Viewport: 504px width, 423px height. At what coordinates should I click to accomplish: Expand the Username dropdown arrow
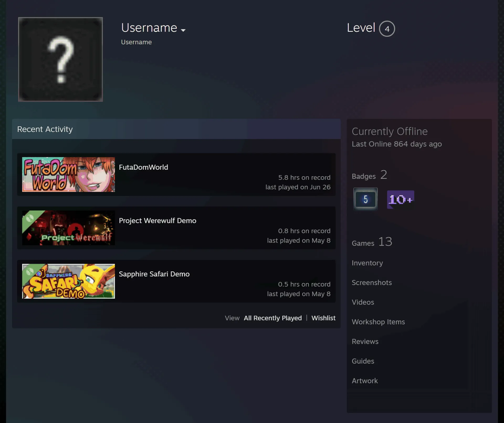[183, 30]
